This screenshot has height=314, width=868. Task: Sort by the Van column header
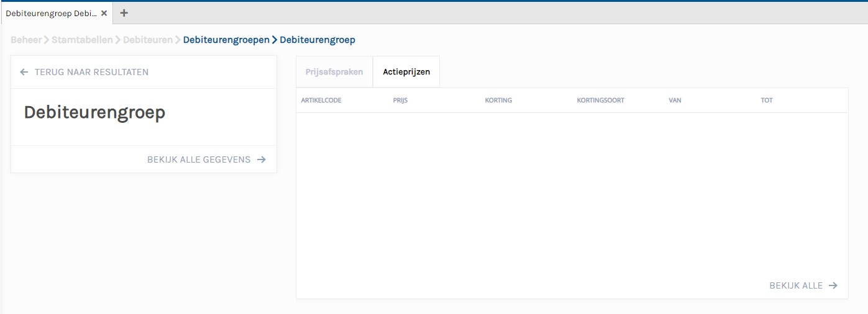(675, 101)
